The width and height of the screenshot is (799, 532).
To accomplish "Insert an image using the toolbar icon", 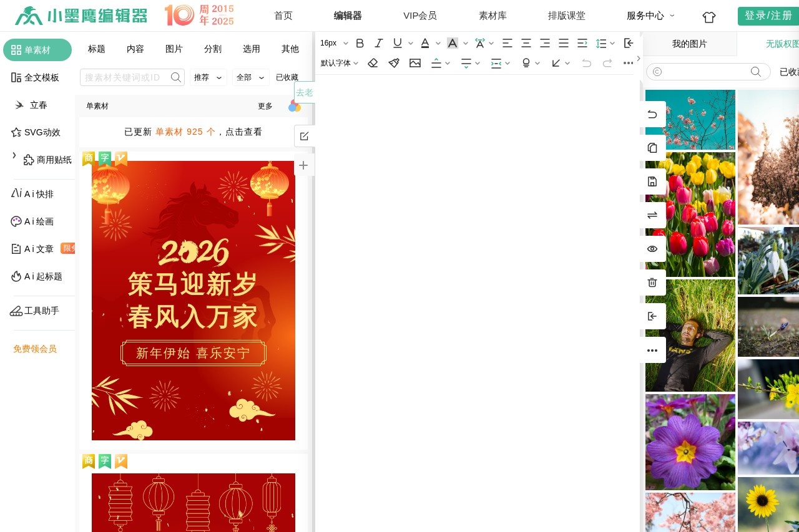I will (415, 63).
